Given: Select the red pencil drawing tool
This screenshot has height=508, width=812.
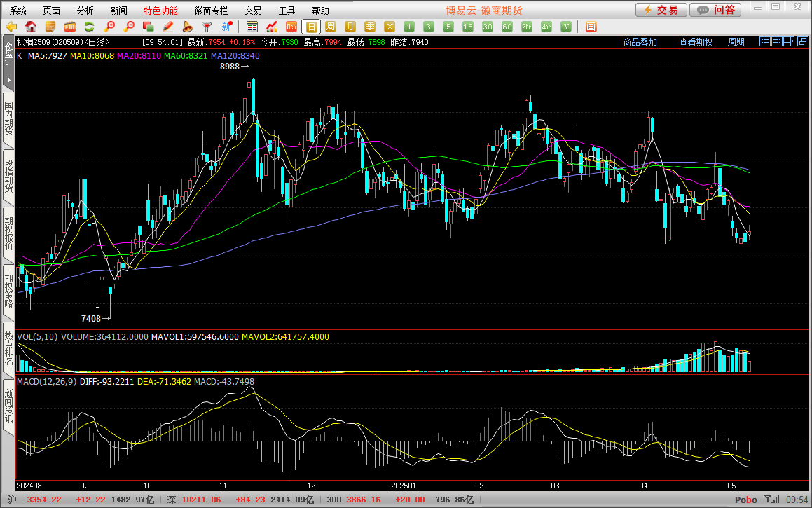Looking at the screenshot, I should point(167,27).
